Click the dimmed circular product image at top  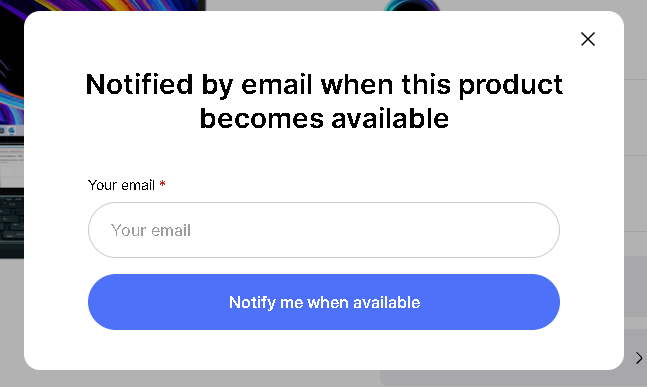pyautogui.click(x=411, y=5)
